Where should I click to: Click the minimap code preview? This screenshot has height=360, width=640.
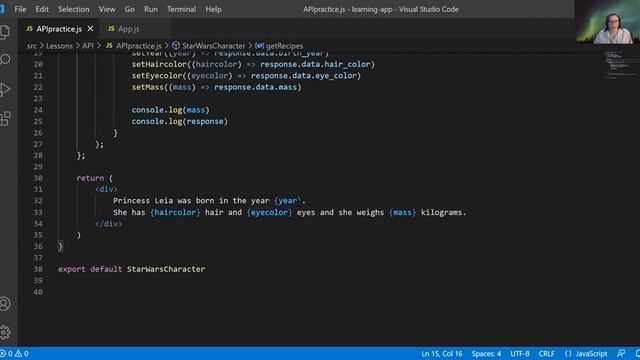pos(620,64)
